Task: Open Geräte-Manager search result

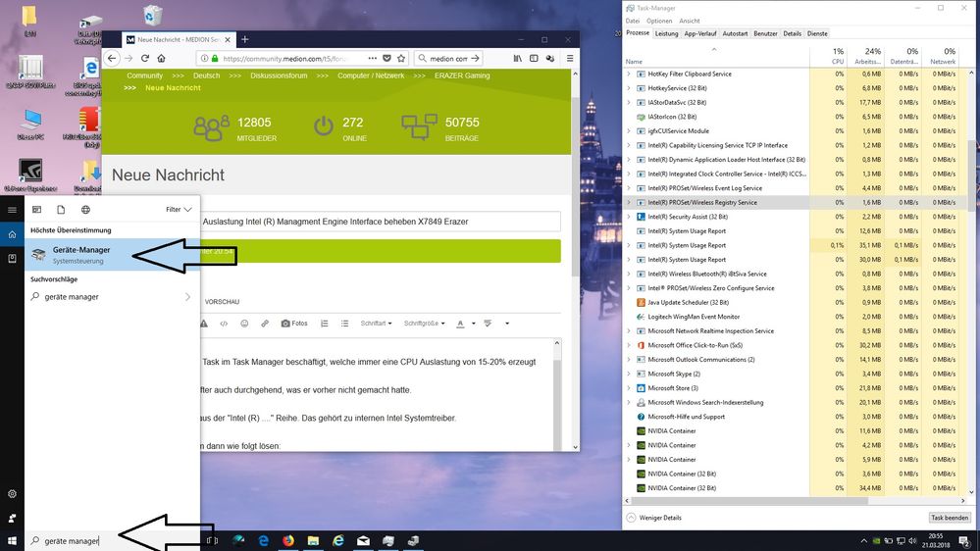Action: (81, 255)
